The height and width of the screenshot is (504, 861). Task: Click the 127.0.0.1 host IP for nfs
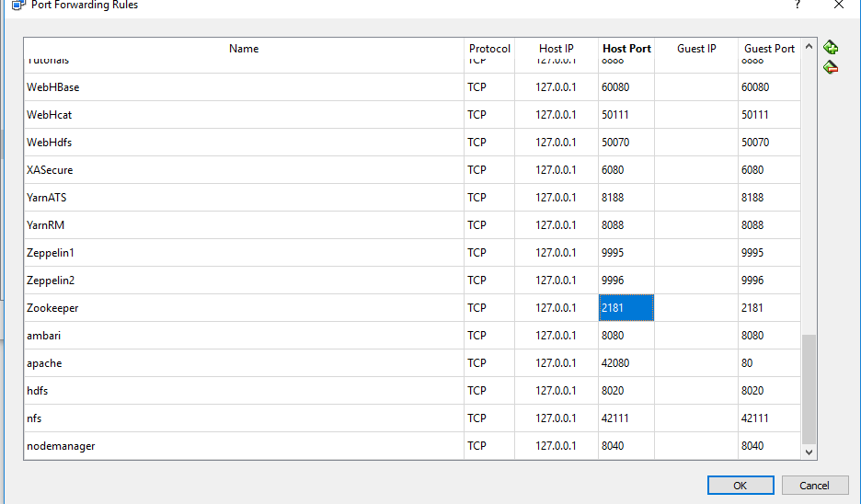(556, 418)
